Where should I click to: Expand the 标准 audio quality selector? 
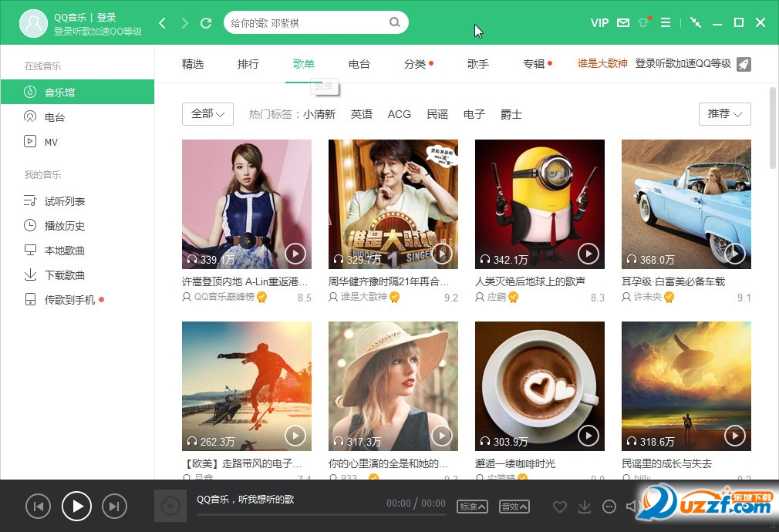pos(472,507)
